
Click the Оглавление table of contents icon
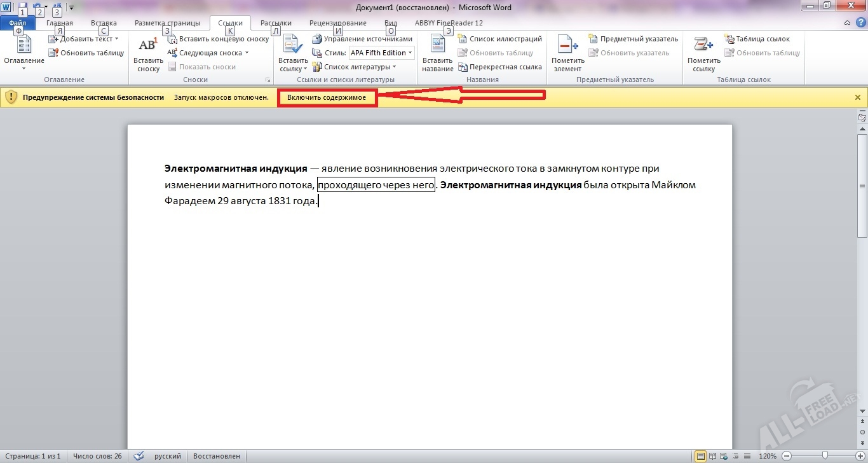coord(24,46)
